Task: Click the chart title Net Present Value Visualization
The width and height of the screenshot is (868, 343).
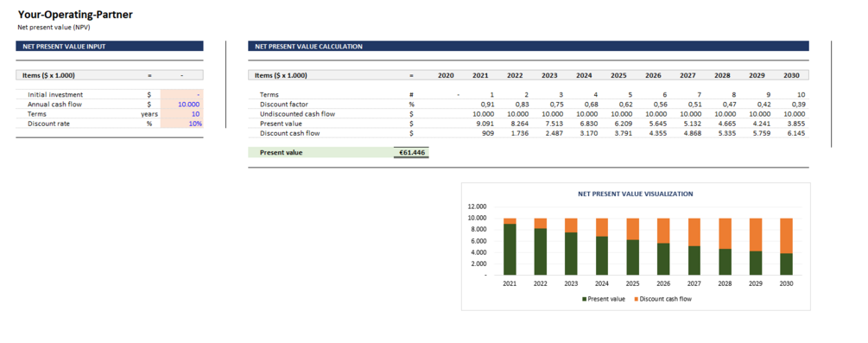Action: [x=635, y=194]
